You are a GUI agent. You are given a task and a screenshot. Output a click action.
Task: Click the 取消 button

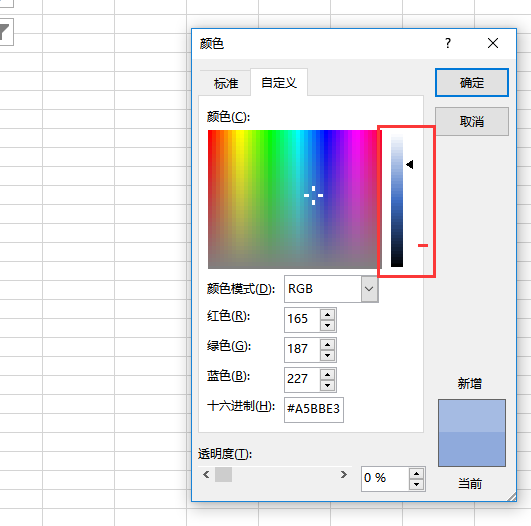(472, 121)
